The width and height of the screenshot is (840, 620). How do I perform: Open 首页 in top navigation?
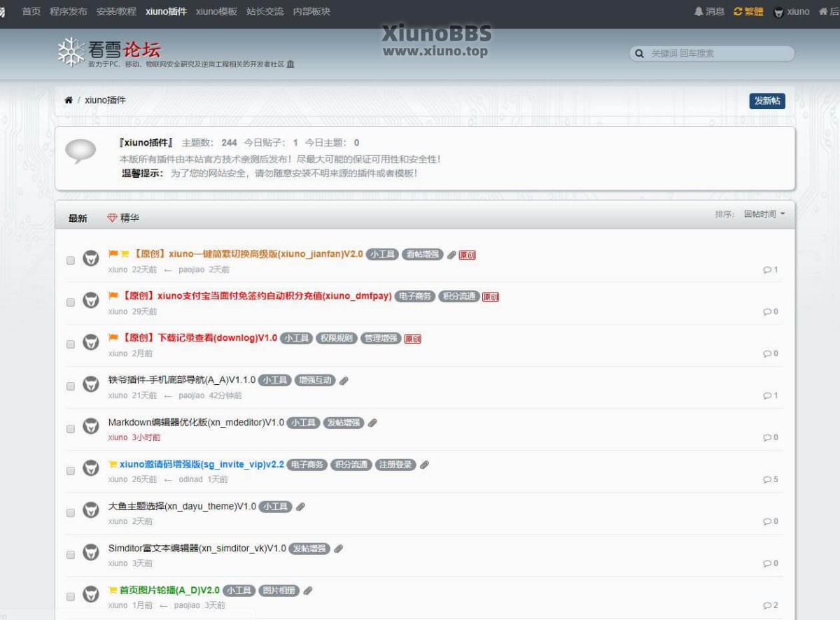[31, 11]
